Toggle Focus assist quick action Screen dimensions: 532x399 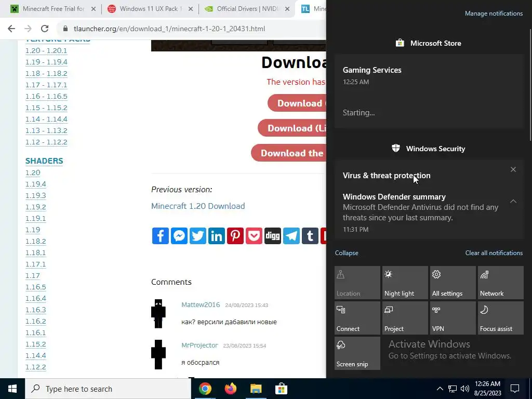point(501,318)
